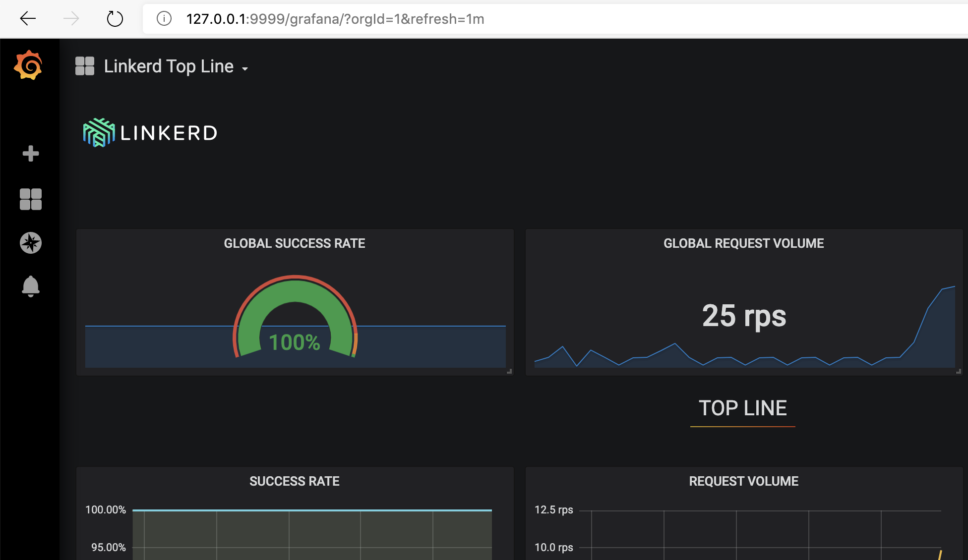The image size is (968, 560).
Task: Open the Grafana logo home menu
Action: pos(28,65)
